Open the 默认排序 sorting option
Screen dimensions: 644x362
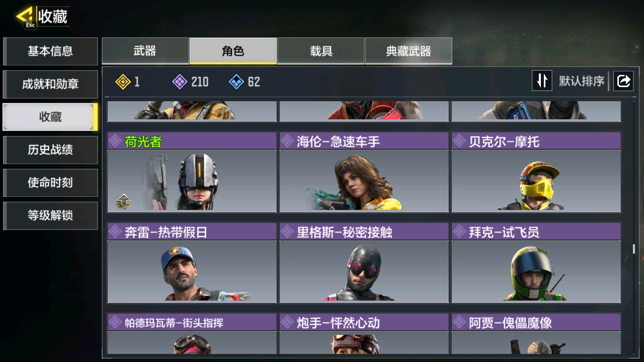pos(582,81)
